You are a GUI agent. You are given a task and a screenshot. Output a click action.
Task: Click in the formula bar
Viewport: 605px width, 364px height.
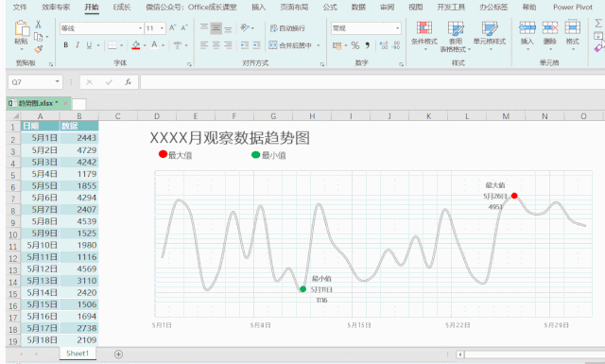pyautogui.click(x=372, y=82)
